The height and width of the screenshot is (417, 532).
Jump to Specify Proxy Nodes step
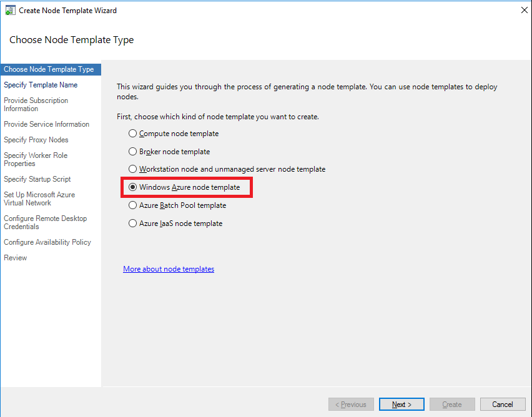pyautogui.click(x=36, y=140)
